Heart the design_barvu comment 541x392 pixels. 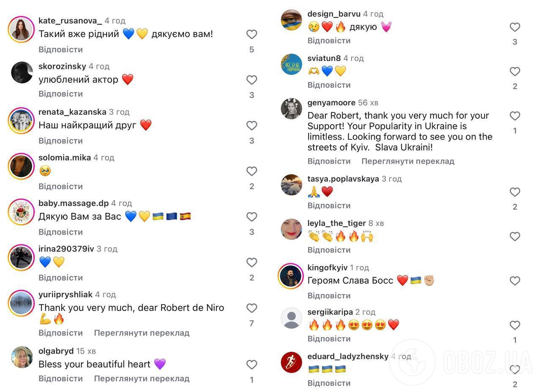pyautogui.click(x=515, y=27)
